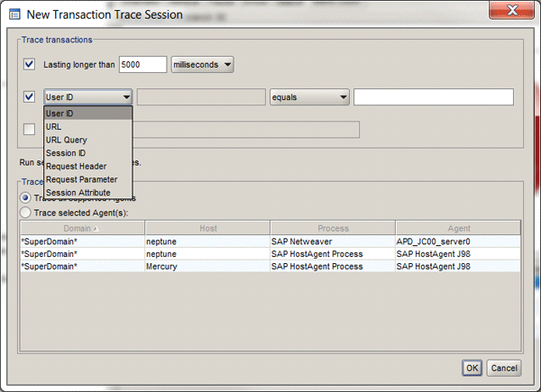
Task: Enable the third unchecked filter checkbox
Action: pyautogui.click(x=30, y=130)
